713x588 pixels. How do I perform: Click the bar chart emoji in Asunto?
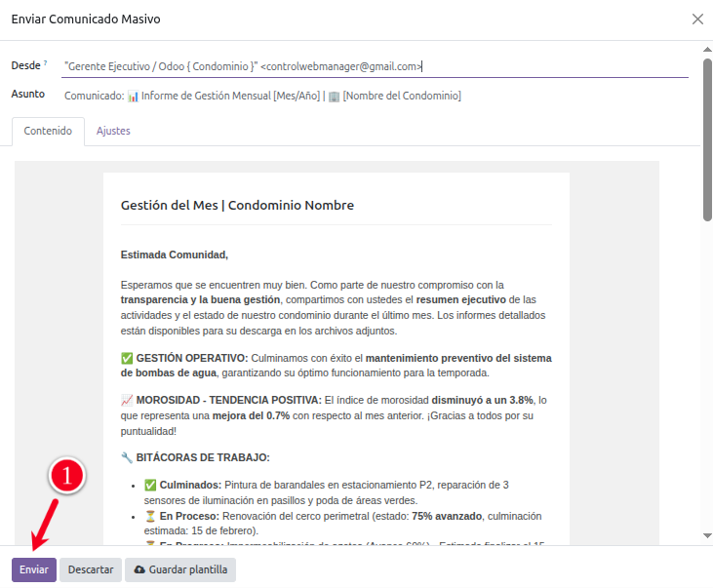click(134, 96)
